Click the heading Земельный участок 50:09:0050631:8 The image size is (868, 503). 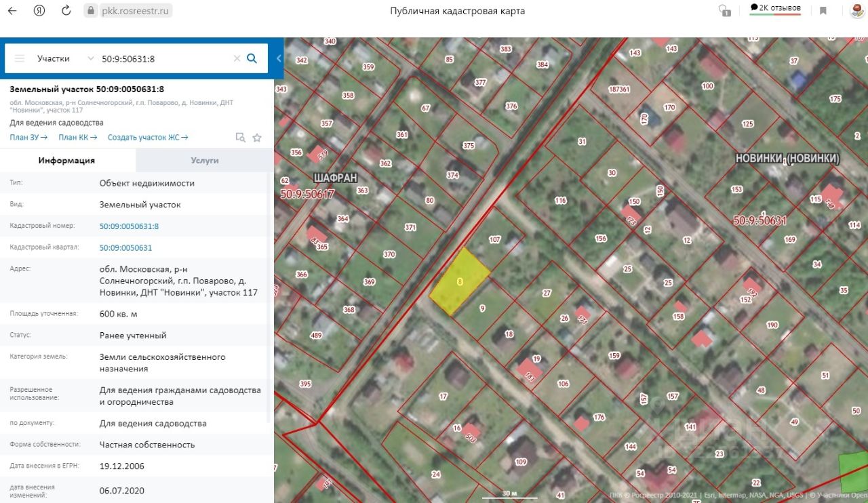87,89
